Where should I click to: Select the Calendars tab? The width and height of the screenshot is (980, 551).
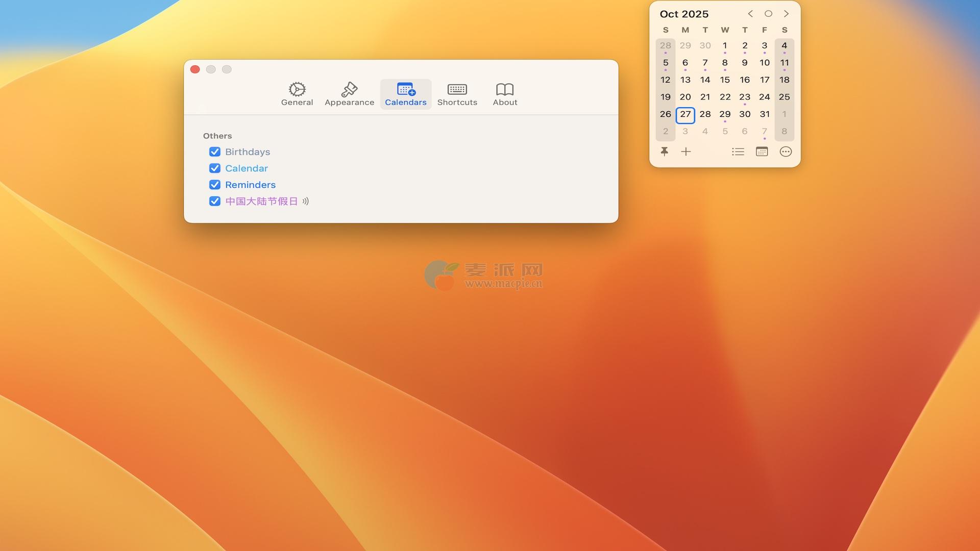coord(405,94)
